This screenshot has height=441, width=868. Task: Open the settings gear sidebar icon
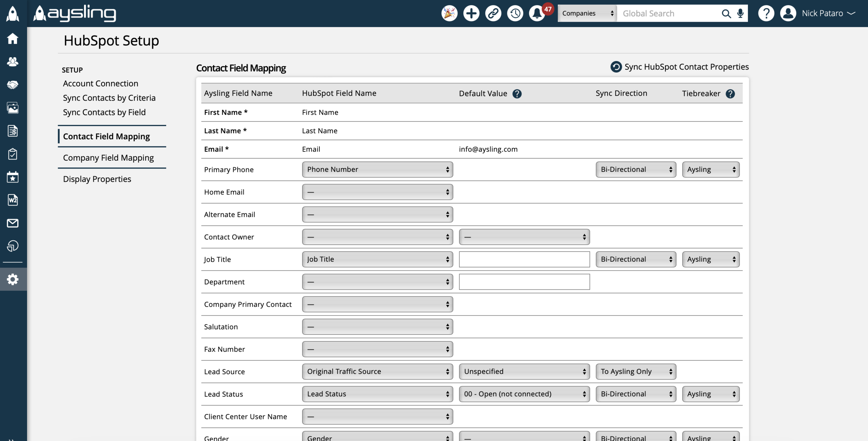click(x=13, y=279)
